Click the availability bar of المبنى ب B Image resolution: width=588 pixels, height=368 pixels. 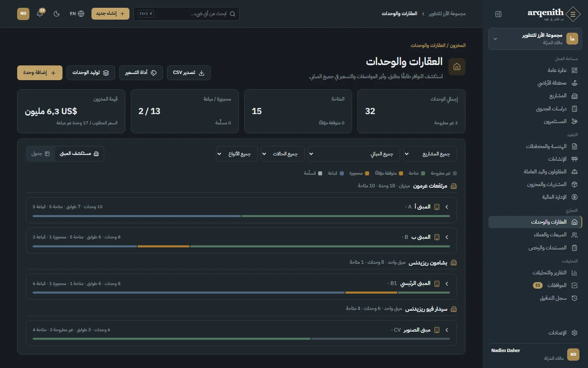click(241, 247)
